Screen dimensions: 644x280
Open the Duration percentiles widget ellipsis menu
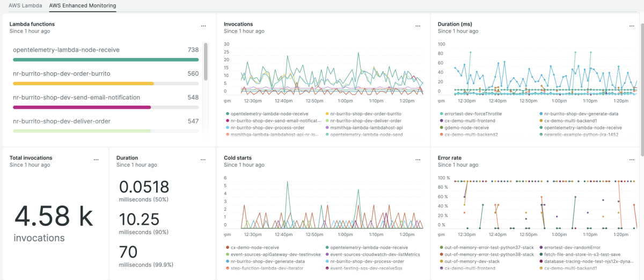(x=203, y=159)
